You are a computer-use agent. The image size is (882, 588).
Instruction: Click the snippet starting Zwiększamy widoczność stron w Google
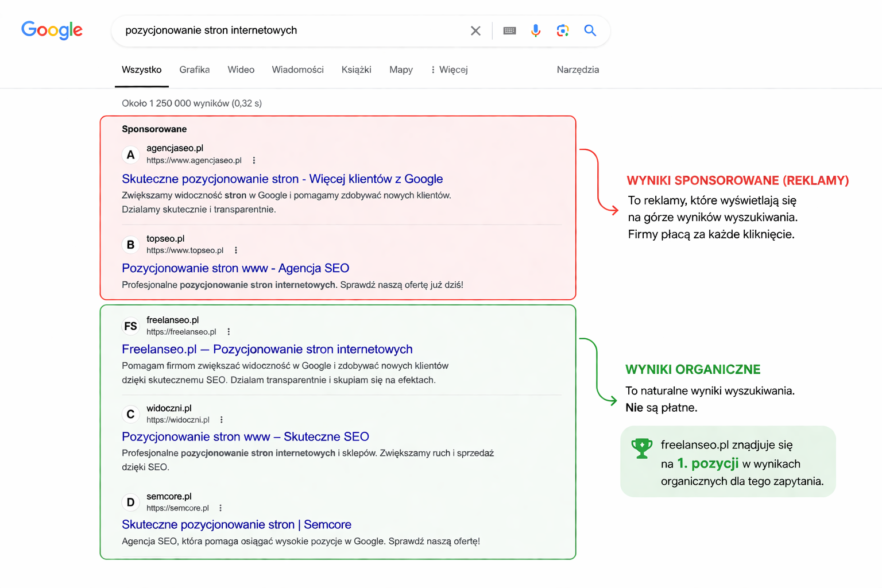coord(287,202)
